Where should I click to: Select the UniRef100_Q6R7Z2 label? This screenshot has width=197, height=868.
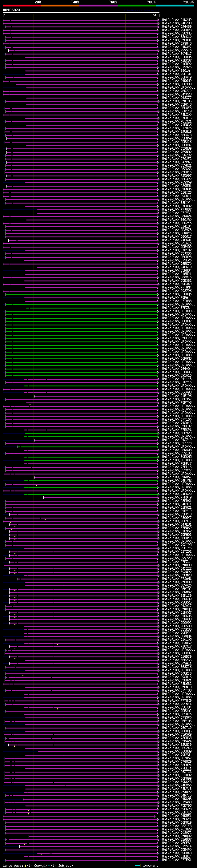(x=177, y=91)
